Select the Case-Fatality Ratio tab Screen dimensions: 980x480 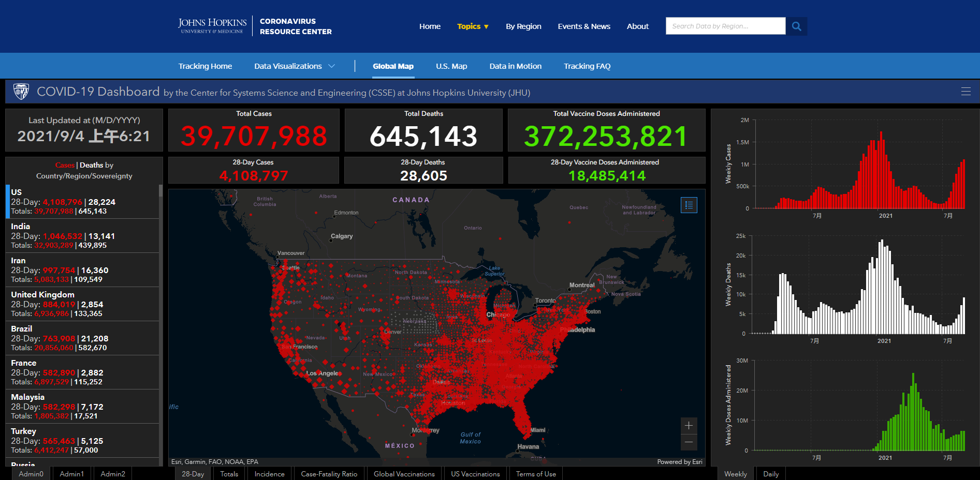tap(329, 474)
